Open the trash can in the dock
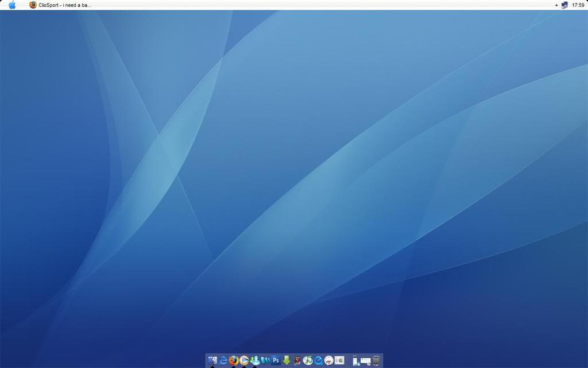The image size is (588, 368). [x=376, y=361]
